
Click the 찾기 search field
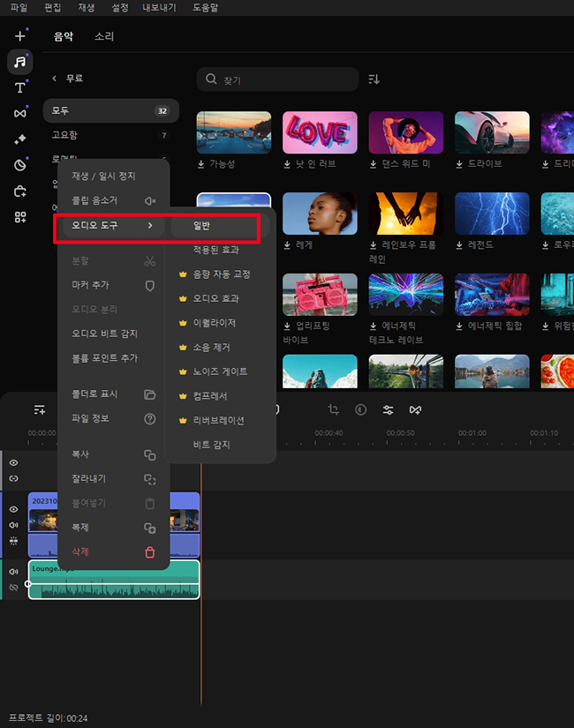(277, 79)
